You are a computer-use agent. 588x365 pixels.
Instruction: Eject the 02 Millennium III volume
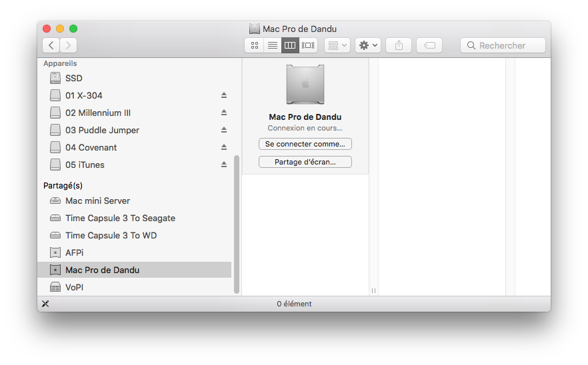[x=224, y=113]
